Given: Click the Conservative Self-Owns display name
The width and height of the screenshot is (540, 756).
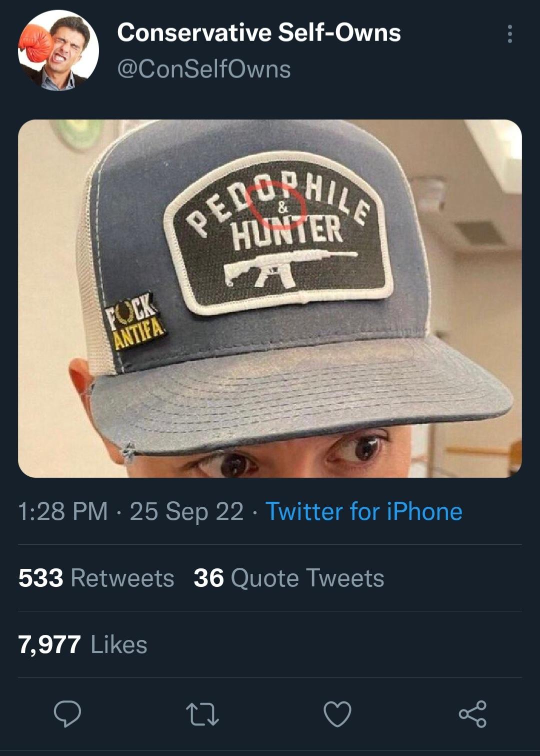Looking at the screenshot, I should [x=258, y=33].
